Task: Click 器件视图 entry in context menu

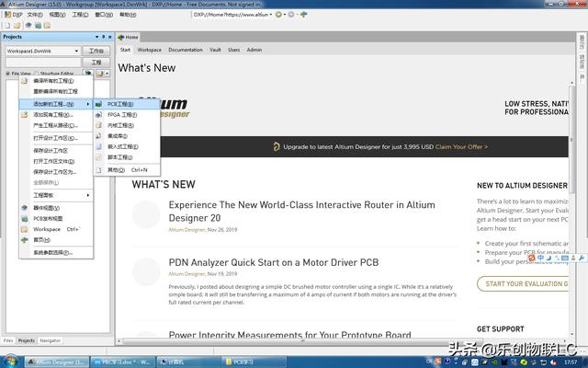Action: tap(56, 208)
